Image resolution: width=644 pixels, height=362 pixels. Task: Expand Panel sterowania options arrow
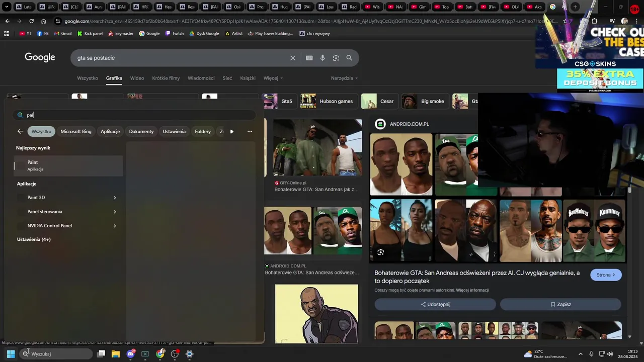click(x=115, y=212)
